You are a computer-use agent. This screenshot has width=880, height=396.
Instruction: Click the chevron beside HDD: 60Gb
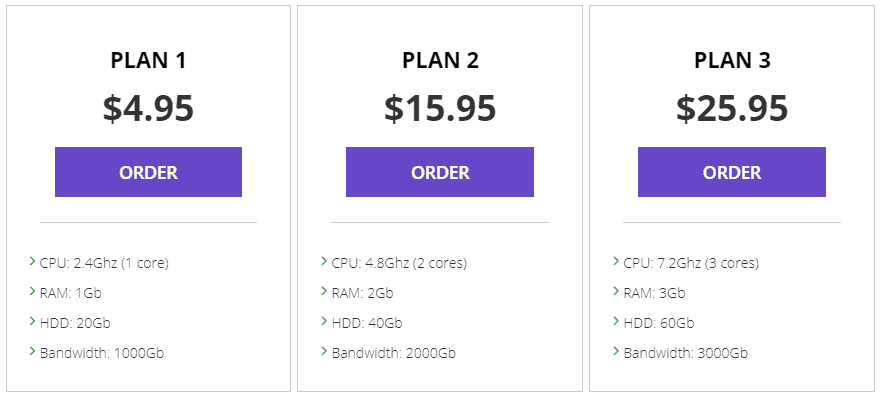[616, 321]
